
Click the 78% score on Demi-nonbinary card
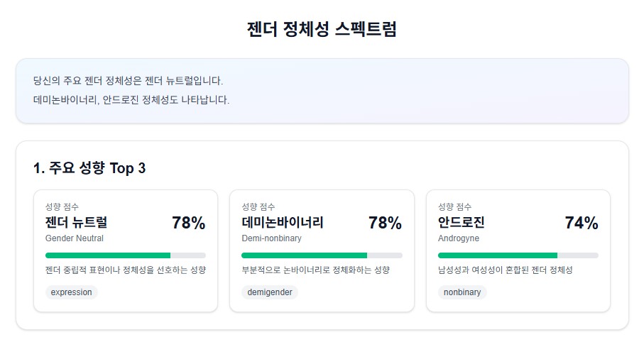(385, 223)
